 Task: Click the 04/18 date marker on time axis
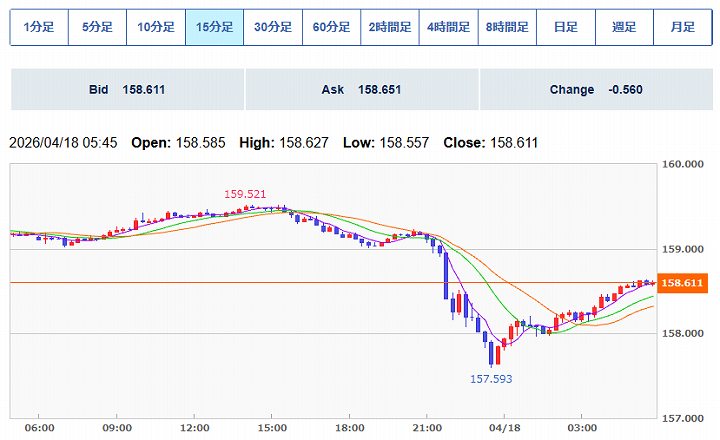503,428
